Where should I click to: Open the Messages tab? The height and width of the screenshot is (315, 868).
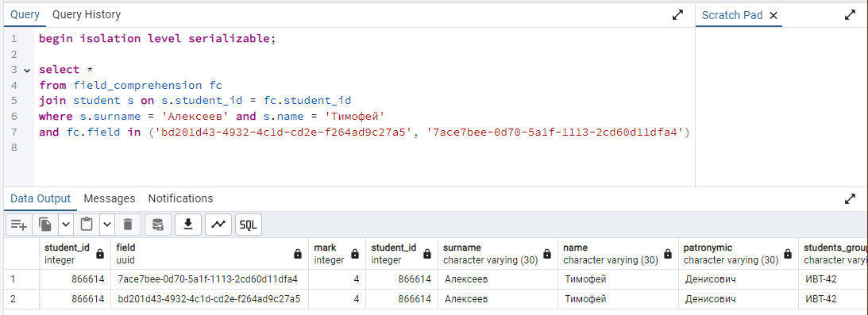pos(110,198)
